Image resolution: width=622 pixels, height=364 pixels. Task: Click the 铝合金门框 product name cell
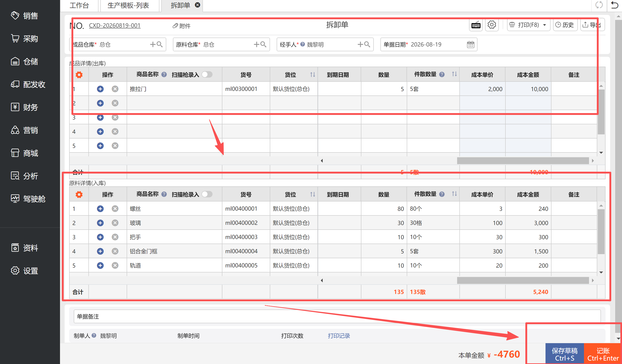(x=174, y=251)
